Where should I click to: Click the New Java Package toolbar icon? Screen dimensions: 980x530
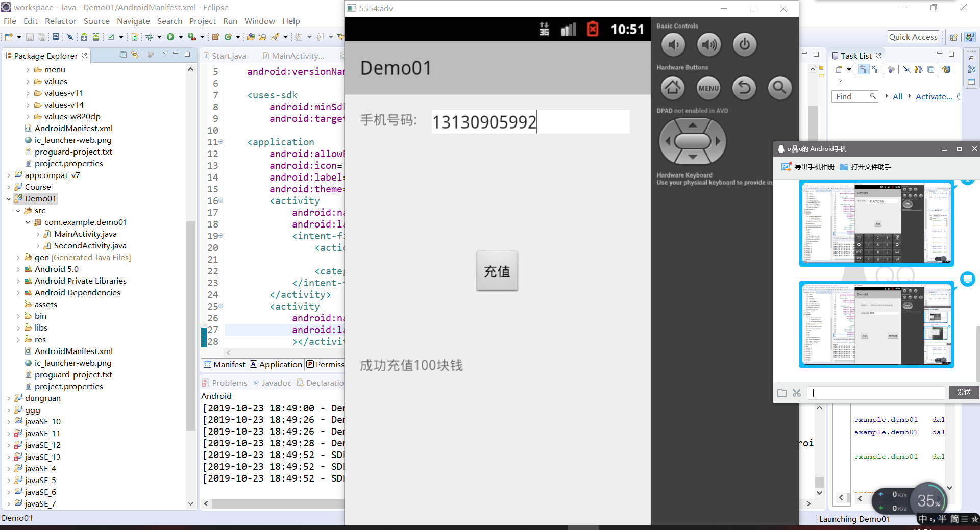[215, 37]
